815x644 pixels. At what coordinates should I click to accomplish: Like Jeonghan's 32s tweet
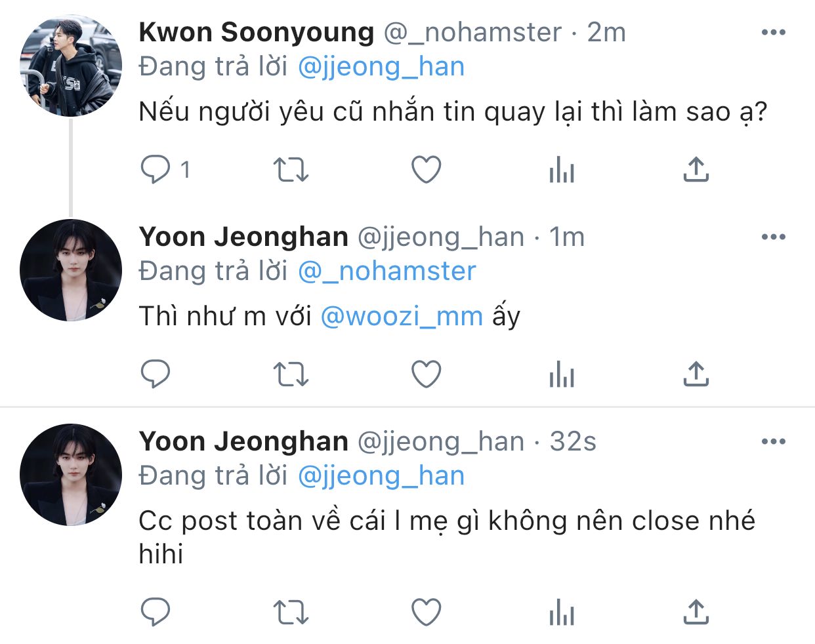coord(426,613)
